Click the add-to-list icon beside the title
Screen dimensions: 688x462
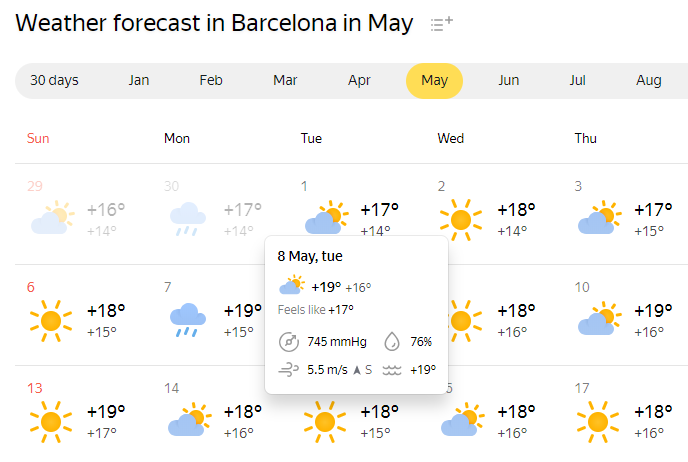coord(441,23)
